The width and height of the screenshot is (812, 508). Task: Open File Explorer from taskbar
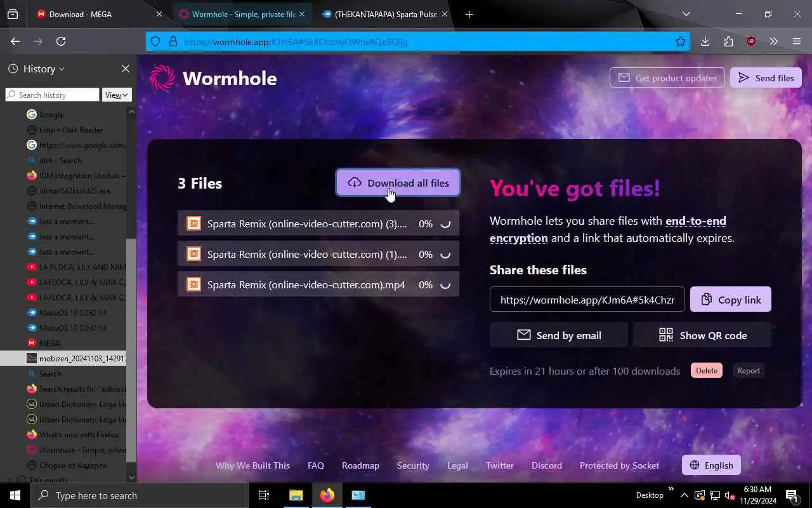[296, 495]
